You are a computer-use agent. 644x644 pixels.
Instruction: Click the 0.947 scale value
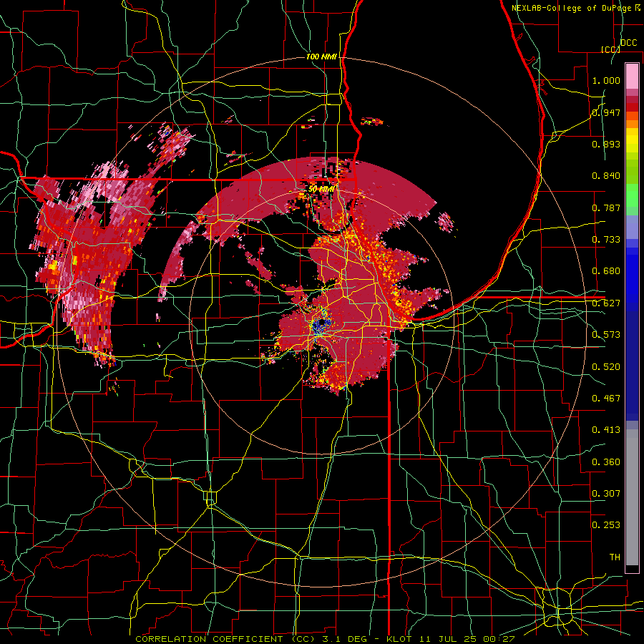click(606, 112)
